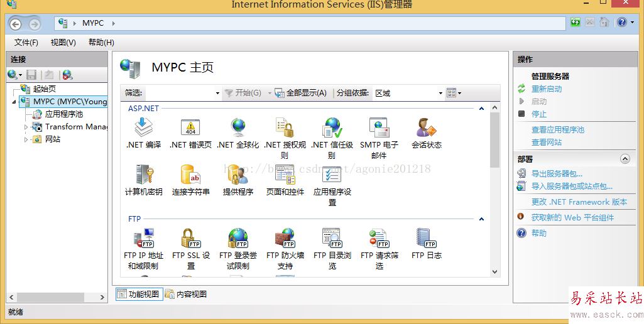Click scroll down arrow in feature list

tap(494, 271)
